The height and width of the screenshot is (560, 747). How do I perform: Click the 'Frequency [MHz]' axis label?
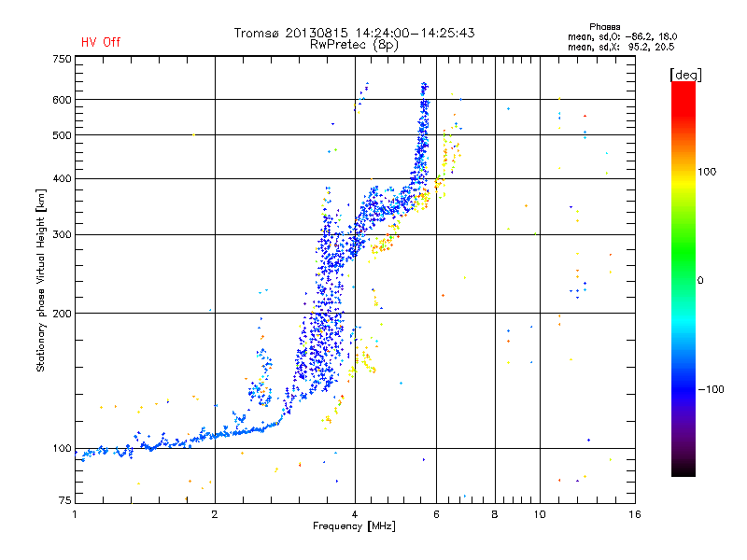pyautogui.click(x=354, y=526)
